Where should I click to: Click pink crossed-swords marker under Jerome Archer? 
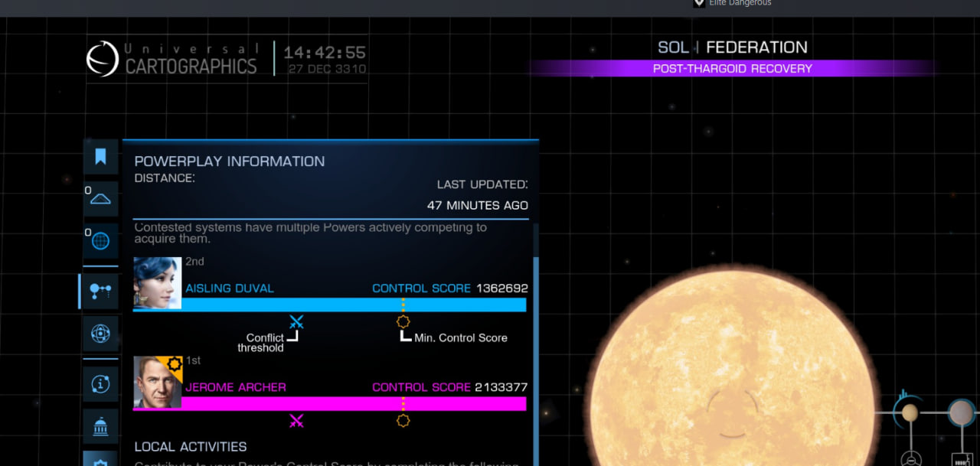pos(296,420)
